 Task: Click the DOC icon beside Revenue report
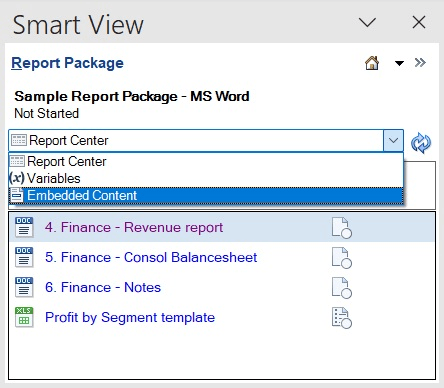point(24,227)
